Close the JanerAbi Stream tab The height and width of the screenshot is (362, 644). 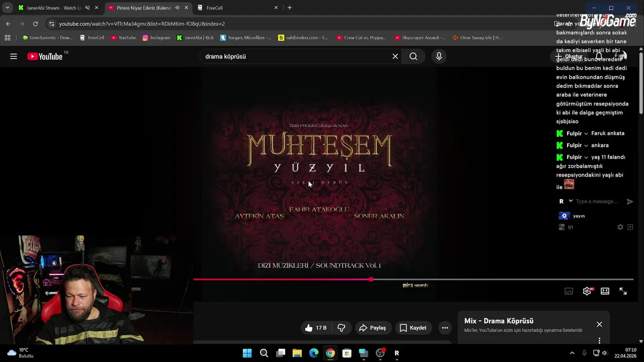pyautogui.click(x=97, y=8)
